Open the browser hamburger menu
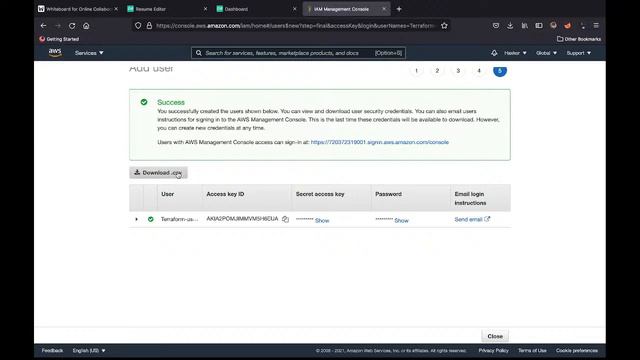640x360 pixels. click(x=596, y=26)
